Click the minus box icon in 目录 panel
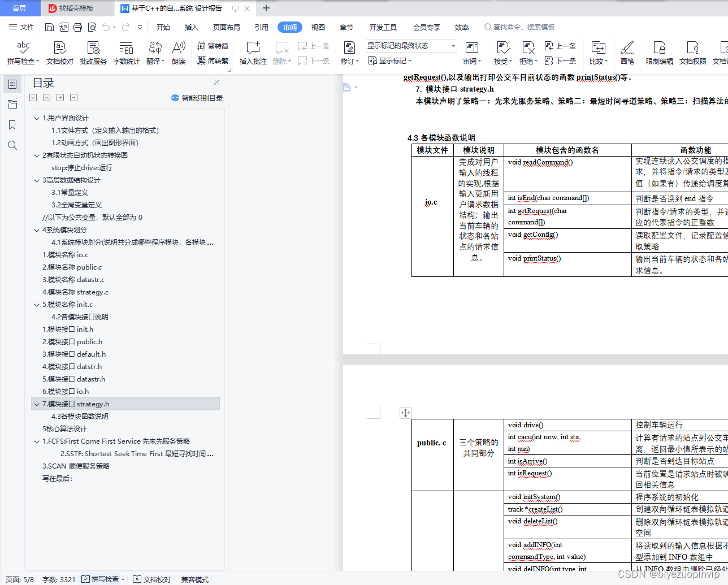 [x=73, y=98]
